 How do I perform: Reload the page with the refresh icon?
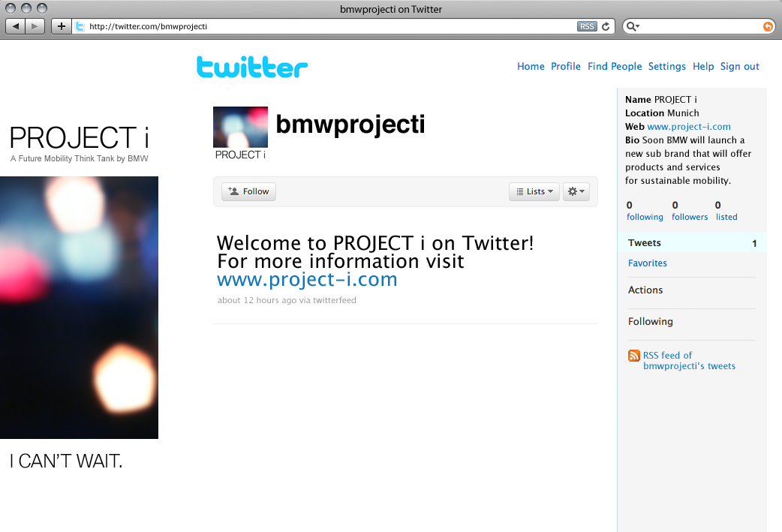[606, 26]
